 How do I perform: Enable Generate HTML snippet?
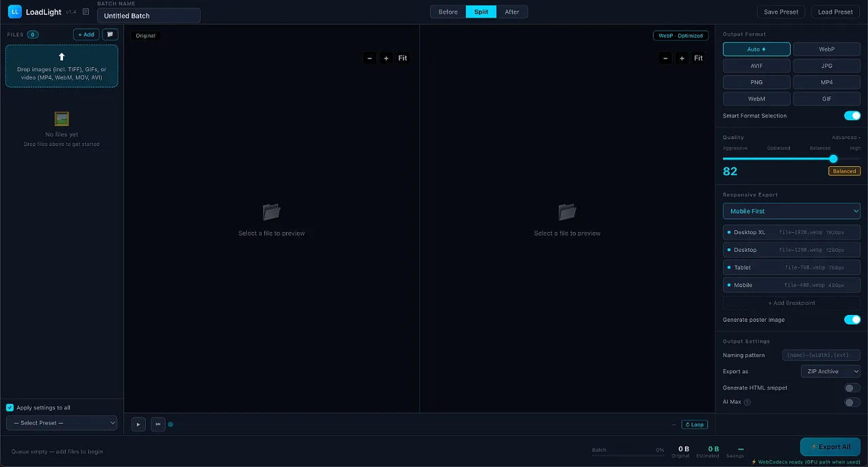pos(852,388)
